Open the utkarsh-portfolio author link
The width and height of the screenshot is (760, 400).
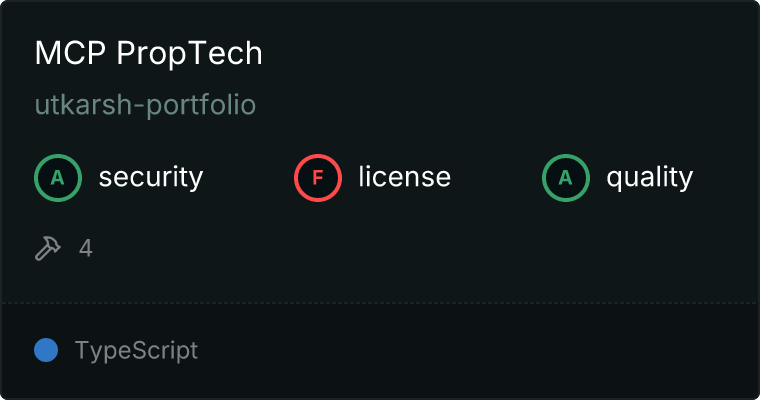(x=145, y=105)
